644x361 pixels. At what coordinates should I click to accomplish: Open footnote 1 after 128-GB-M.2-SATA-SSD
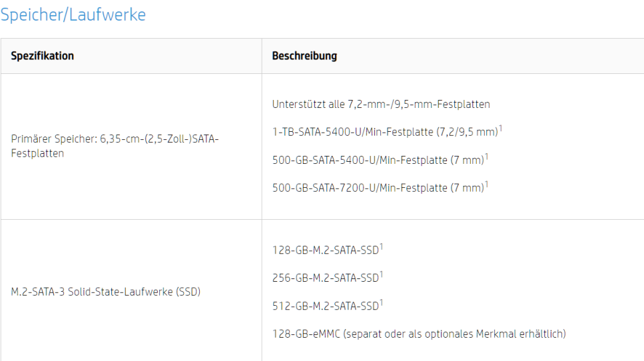381,247
